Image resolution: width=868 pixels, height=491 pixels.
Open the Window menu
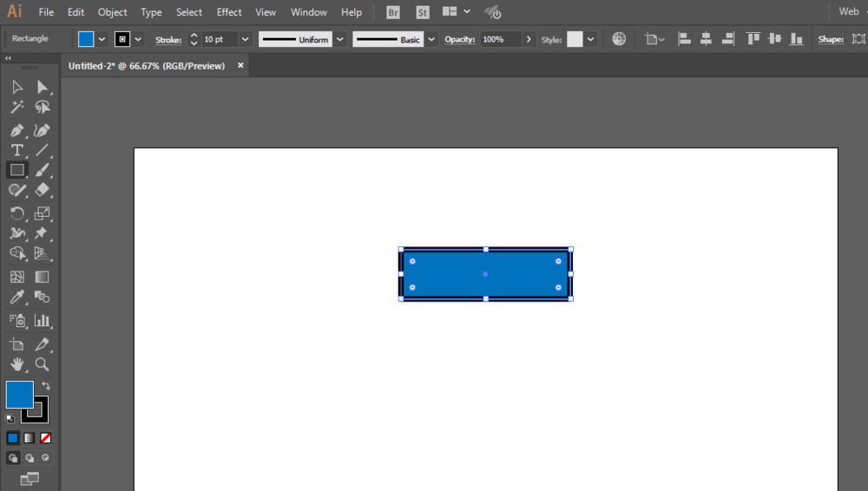[x=309, y=12]
